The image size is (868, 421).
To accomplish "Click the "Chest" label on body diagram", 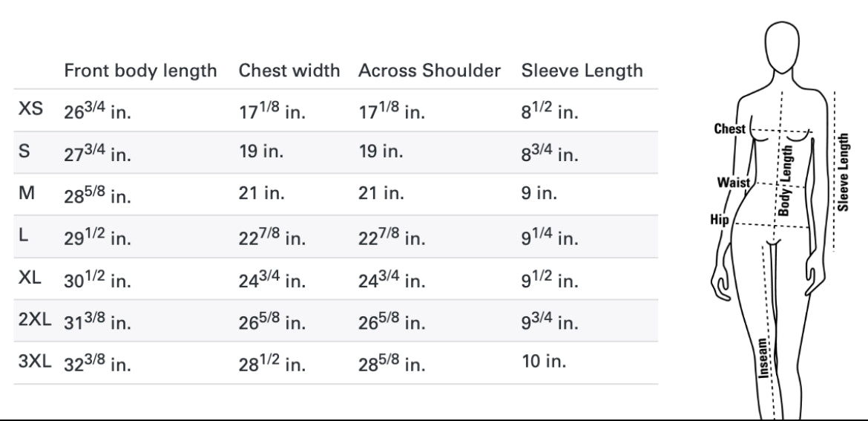I will (x=729, y=130).
